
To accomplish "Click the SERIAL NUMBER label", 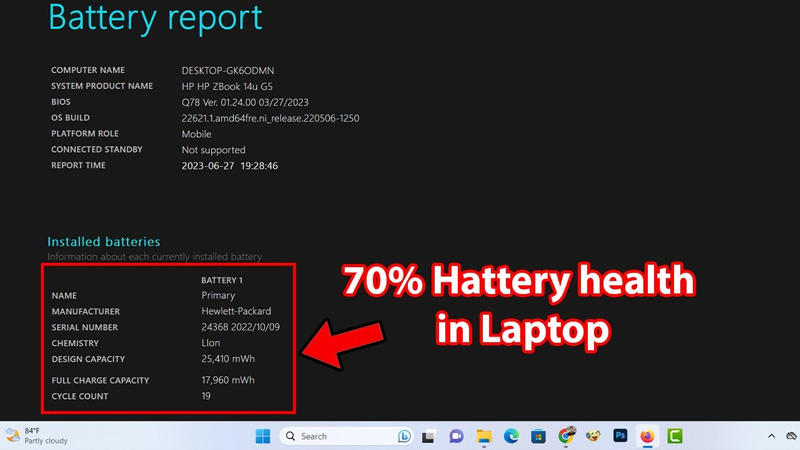I will [85, 328].
